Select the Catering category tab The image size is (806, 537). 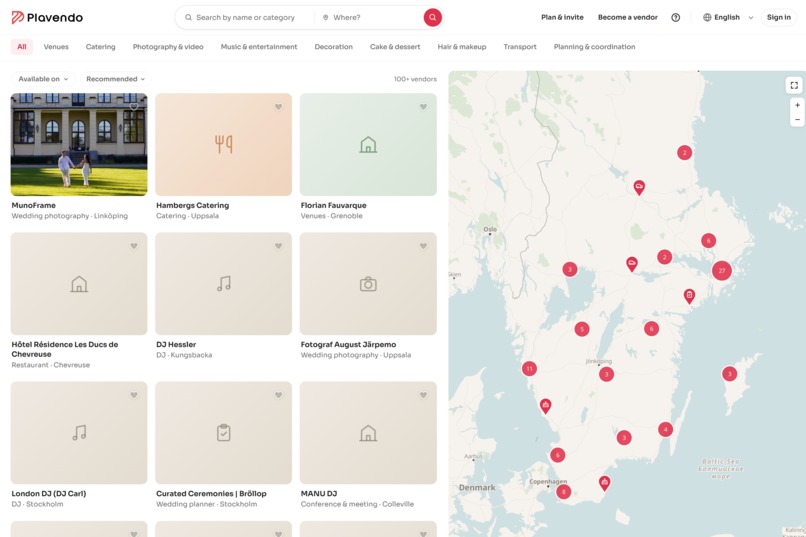(101, 47)
